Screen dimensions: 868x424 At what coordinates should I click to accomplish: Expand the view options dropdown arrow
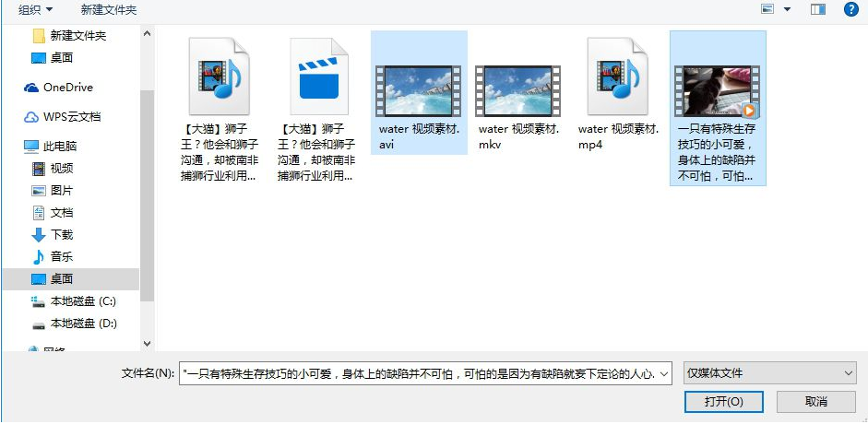coord(787,9)
